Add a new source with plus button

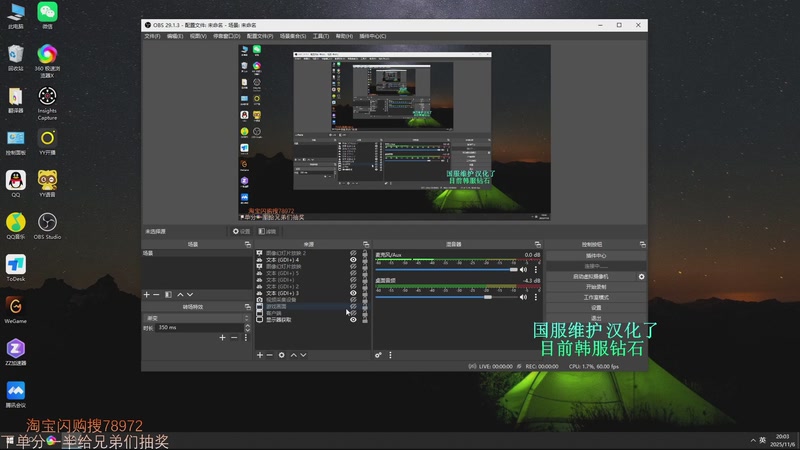260,355
